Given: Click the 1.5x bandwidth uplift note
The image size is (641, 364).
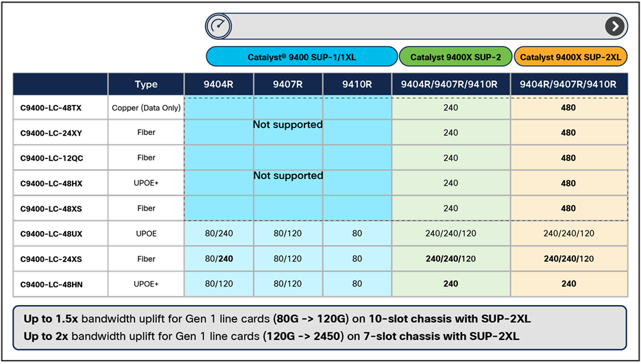Looking at the screenshot, I should (277, 319).
